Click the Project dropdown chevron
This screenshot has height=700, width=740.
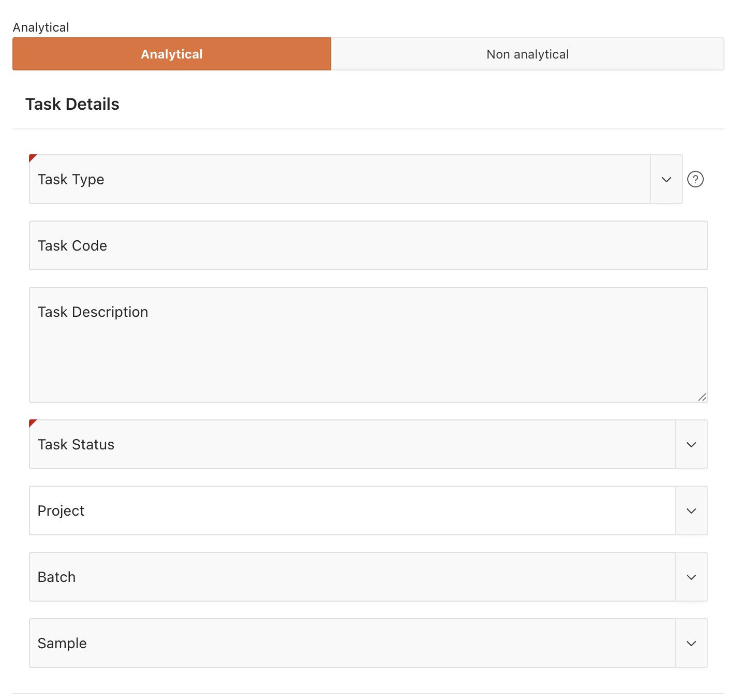click(x=691, y=511)
